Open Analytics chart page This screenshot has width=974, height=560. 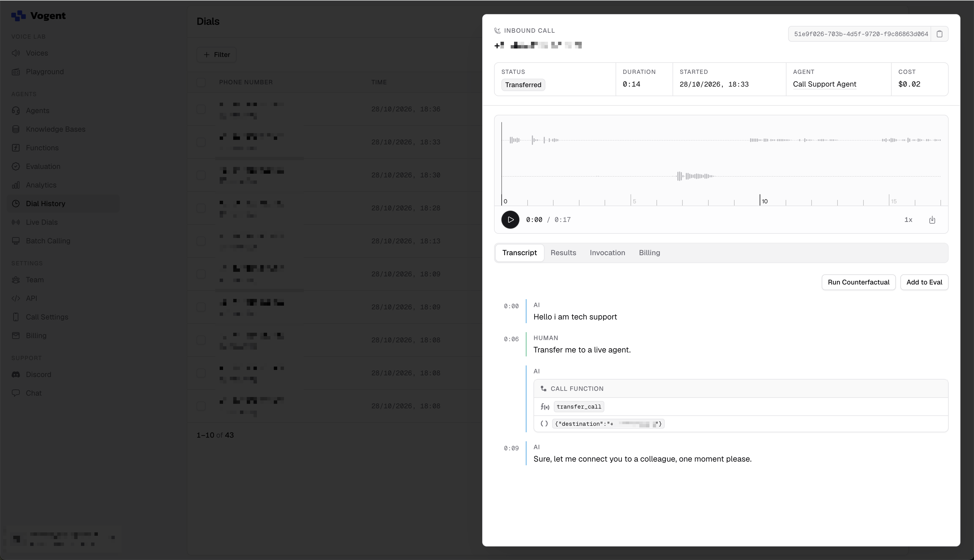(34, 185)
